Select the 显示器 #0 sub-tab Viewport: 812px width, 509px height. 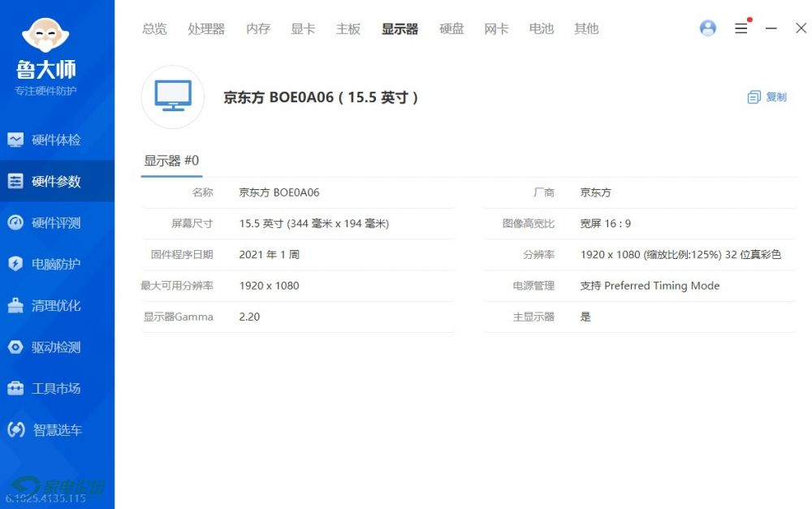(x=171, y=161)
